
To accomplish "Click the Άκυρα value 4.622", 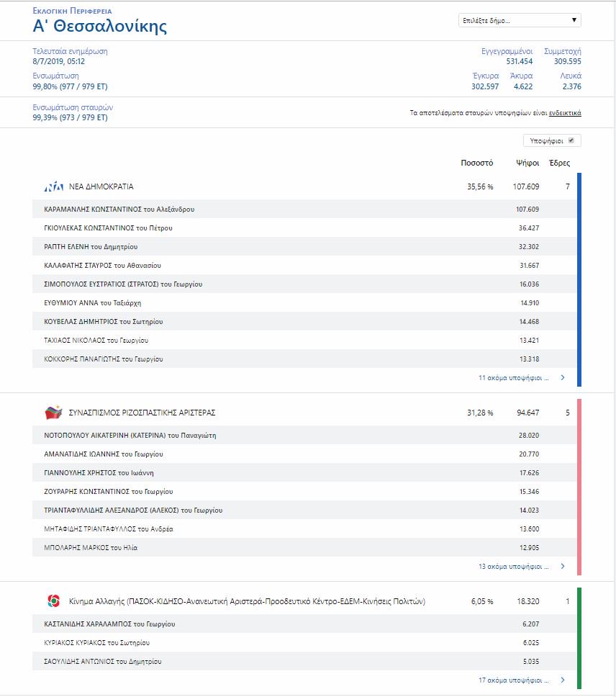I will pos(523,86).
